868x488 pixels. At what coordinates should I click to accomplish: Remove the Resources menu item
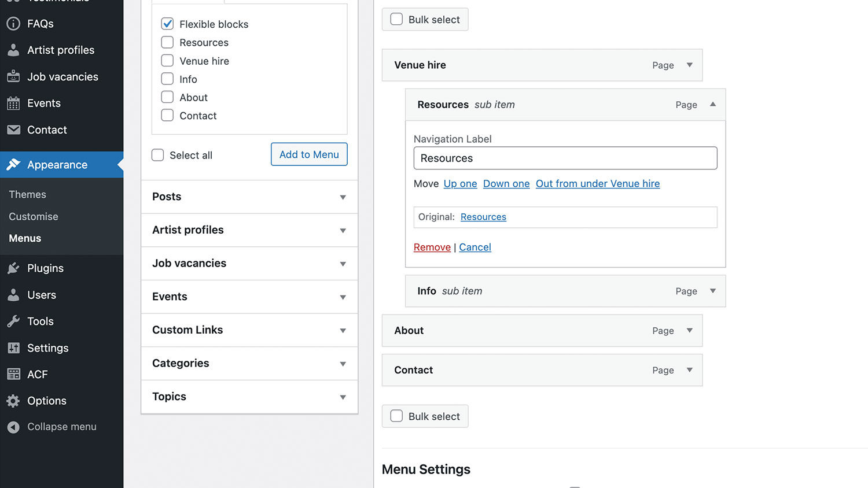click(x=432, y=247)
